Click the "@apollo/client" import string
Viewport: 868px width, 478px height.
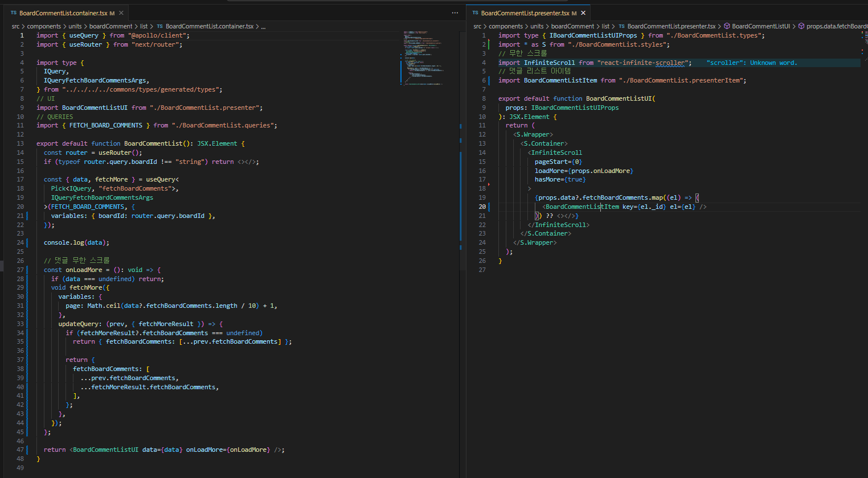click(x=157, y=35)
